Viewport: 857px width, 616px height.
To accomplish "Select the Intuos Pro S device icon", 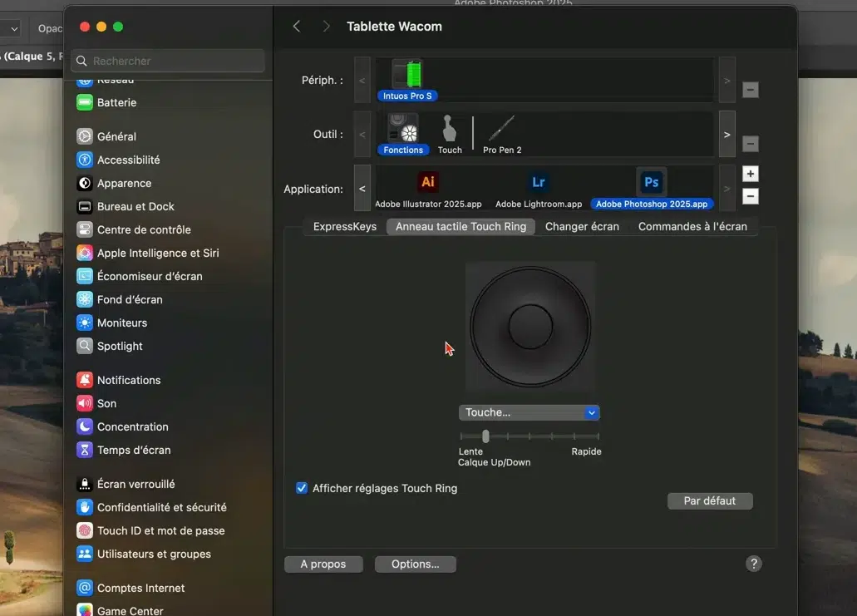I will click(407, 81).
